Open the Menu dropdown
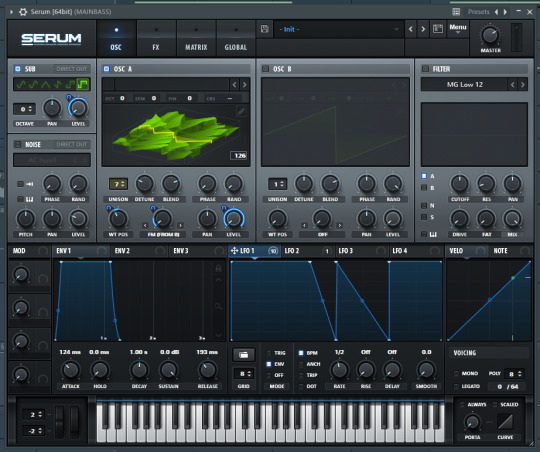Image resolution: width=540 pixels, height=452 pixels. pos(458,29)
